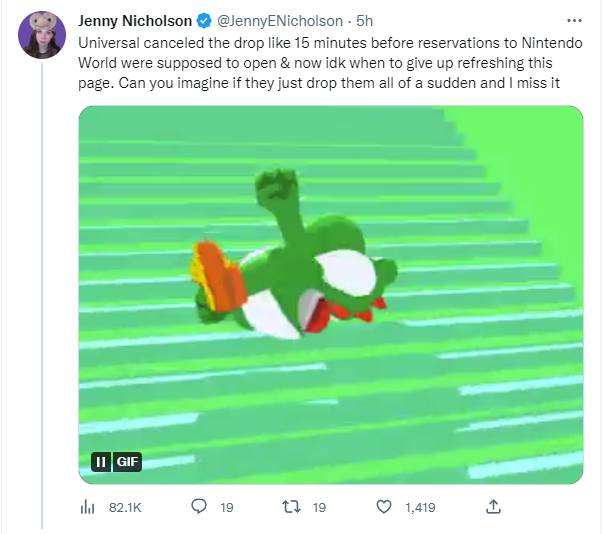604x534 pixels.
Task: Click the GIF label badge
Action: point(127,462)
